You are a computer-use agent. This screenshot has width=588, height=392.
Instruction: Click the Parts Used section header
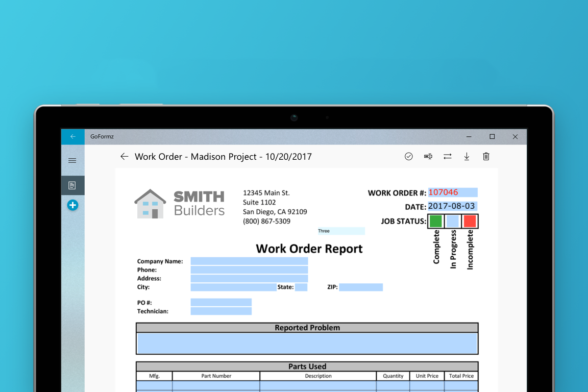(x=307, y=366)
